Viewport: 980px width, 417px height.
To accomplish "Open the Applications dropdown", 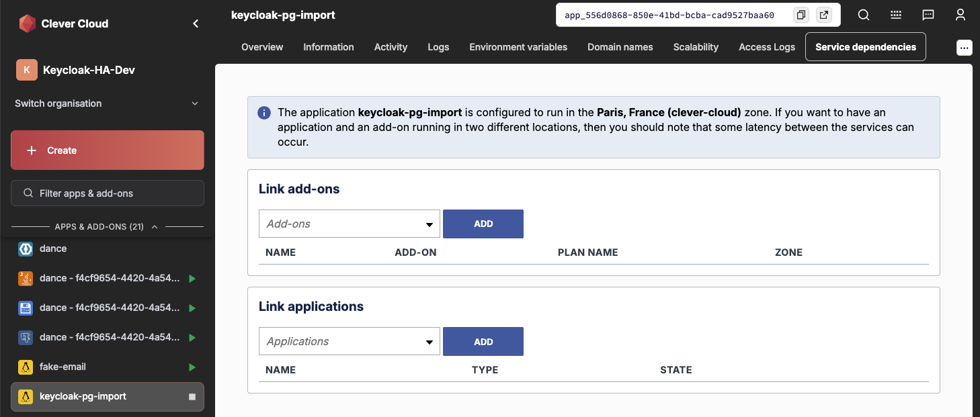I will click(350, 341).
